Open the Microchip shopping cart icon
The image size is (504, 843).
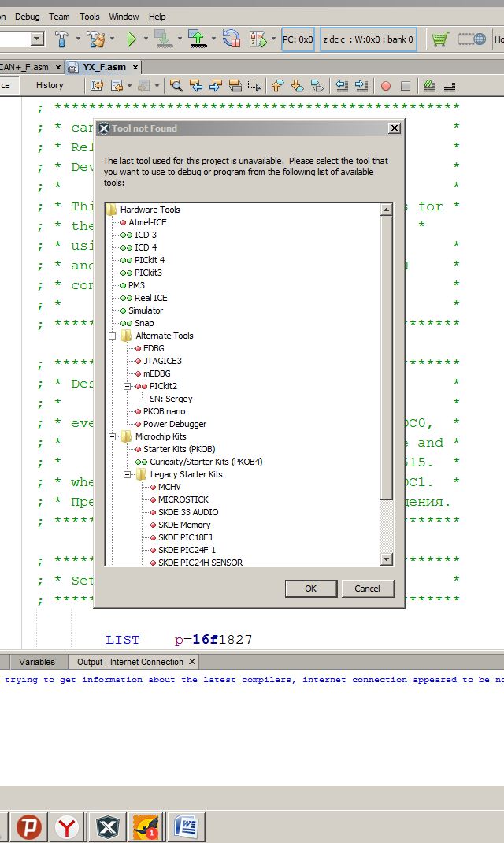(440, 39)
